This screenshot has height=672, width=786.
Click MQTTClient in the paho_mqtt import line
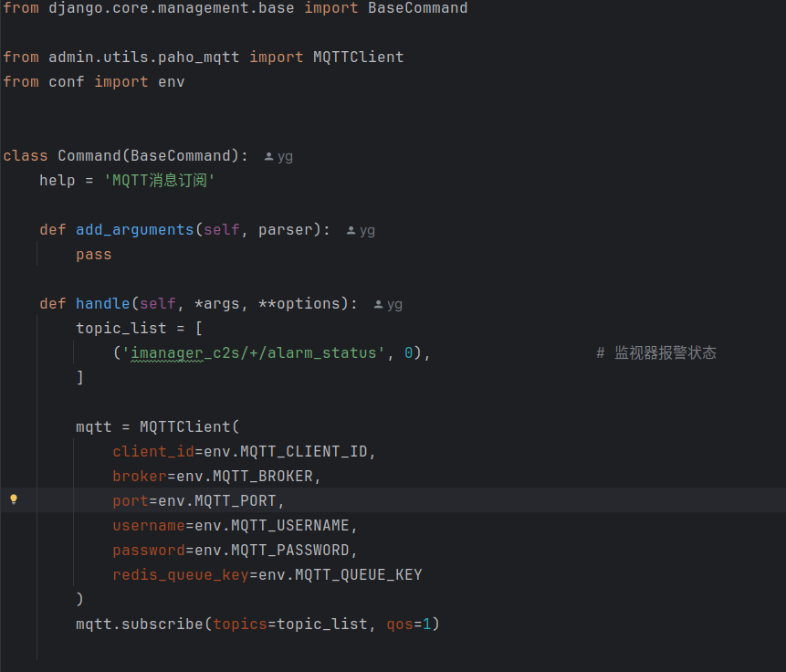coord(358,57)
